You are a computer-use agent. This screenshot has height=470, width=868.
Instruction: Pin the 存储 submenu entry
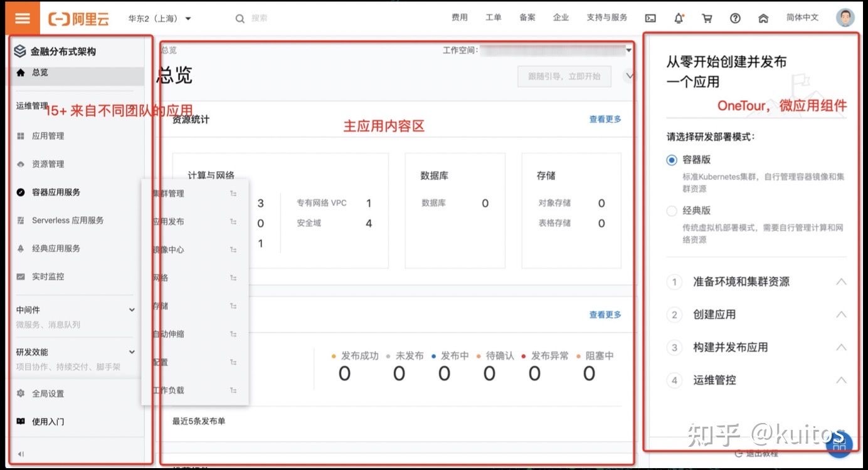click(x=233, y=306)
